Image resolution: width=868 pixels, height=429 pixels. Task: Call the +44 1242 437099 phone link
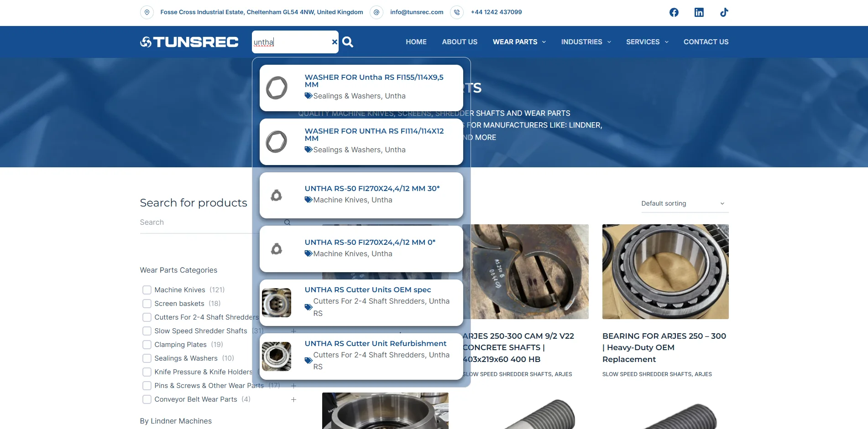click(x=496, y=12)
